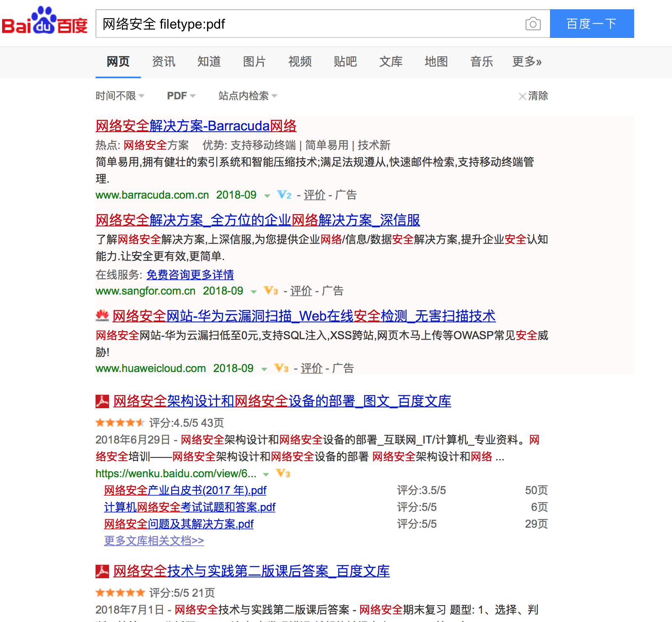
Task: Click the 29页 page count
Action: click(537, 524)
